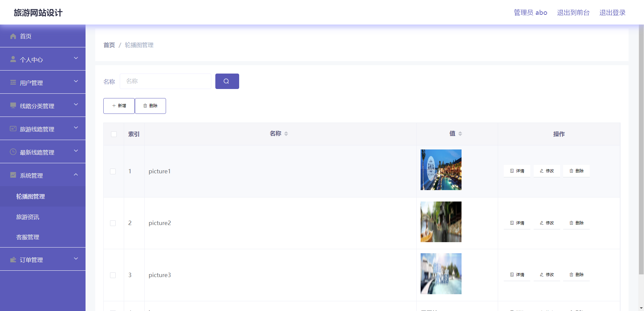The height and width of the screenshot is (311, 644).
Task: Check the checkbox for row picture1
Action: point(113,172)
